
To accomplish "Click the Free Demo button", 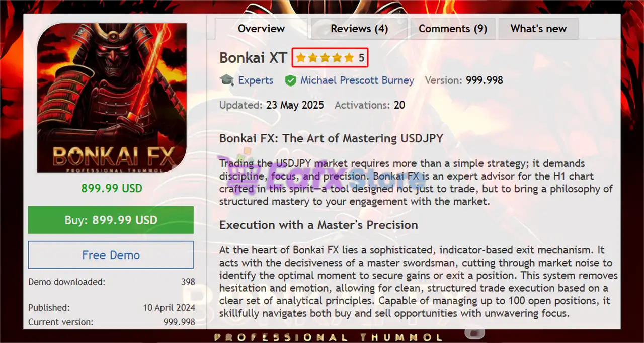I will [111, 255].
